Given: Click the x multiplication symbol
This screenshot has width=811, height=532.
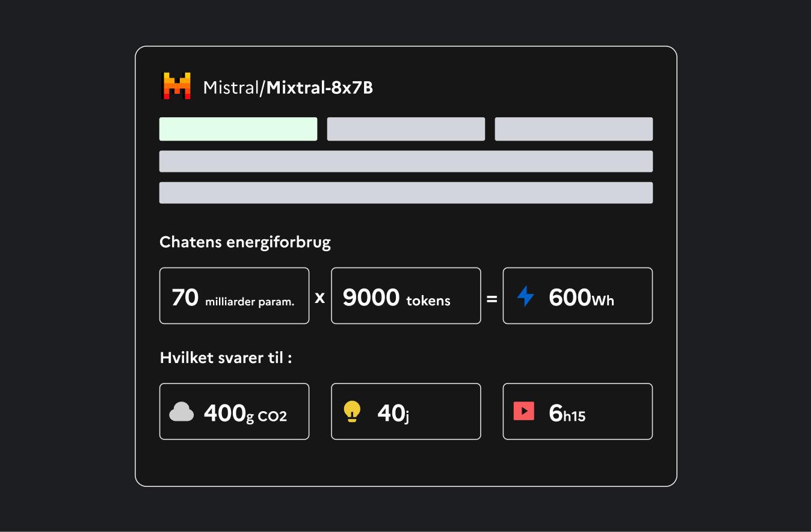Looking at the screenshot, I should (x=320, y=297).
